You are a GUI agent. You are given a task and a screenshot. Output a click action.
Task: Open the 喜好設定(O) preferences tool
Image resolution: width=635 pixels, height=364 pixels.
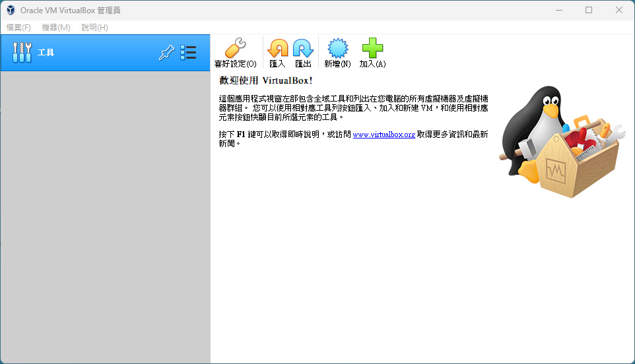click(235, 53)
